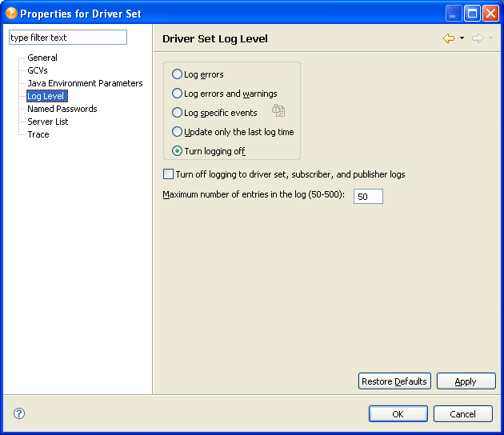This screenshot has height=435, width=504.
Task: Click the Properties dialog title bar icon
Action: coord(11,13)
